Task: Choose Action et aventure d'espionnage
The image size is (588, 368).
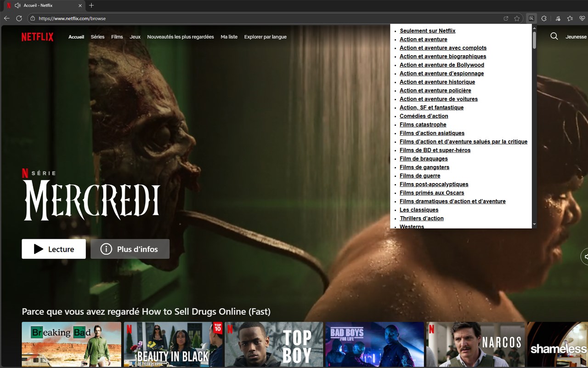Action: click(x=441, y=73)
